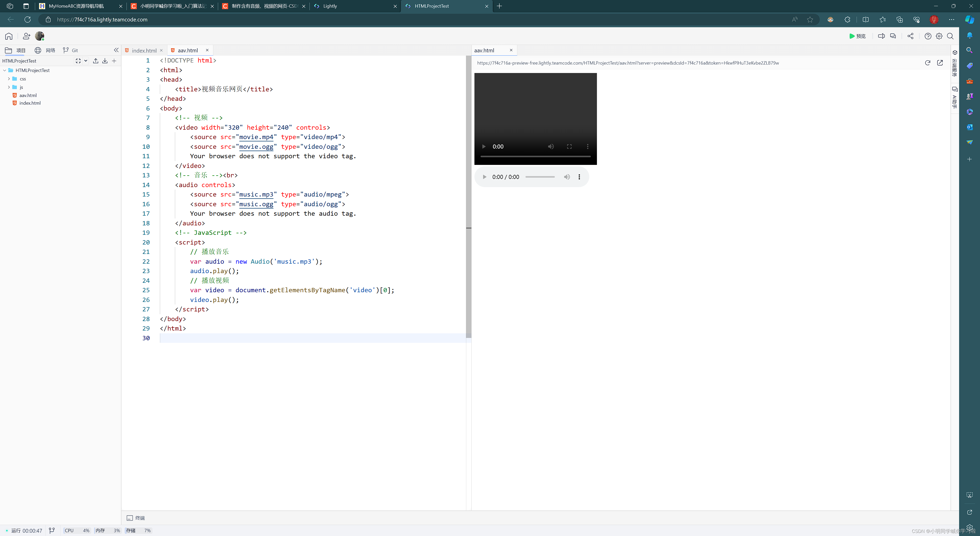Open the Lightly search magnifier
Viewport: 980px width, 536px height.
point(950,36)
